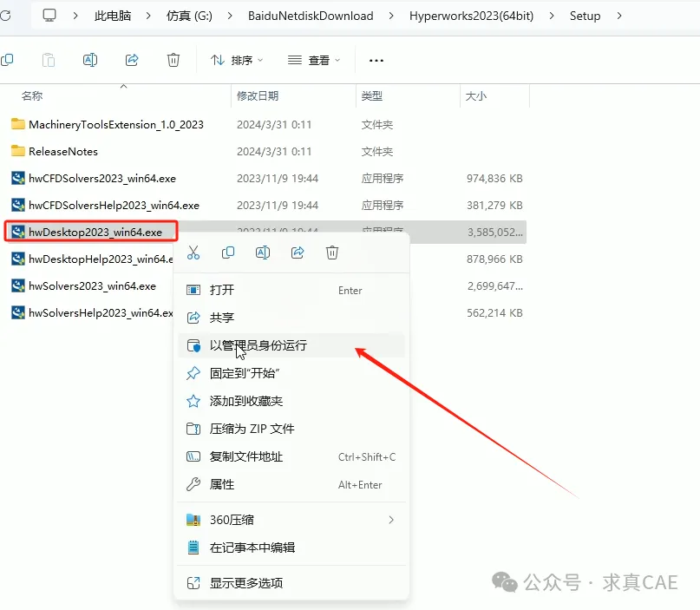The image size is (700, 610).
Task: Click the 562,214 KB size cell
Action: tap(494, 312)
